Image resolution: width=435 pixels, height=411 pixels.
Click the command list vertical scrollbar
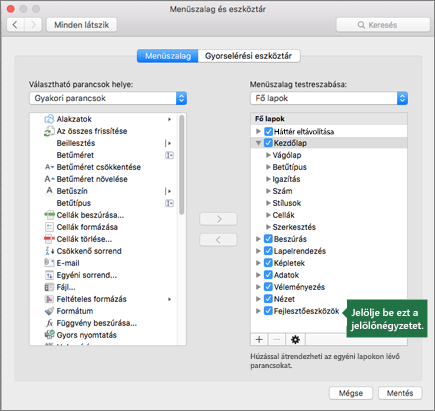(x=182, y=165)
